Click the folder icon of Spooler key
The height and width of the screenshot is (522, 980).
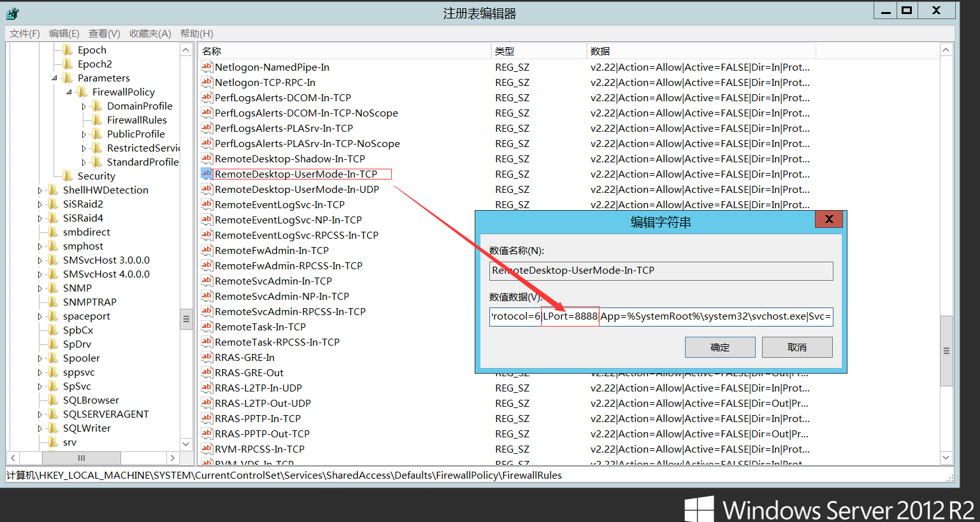[x=54, y=358]
